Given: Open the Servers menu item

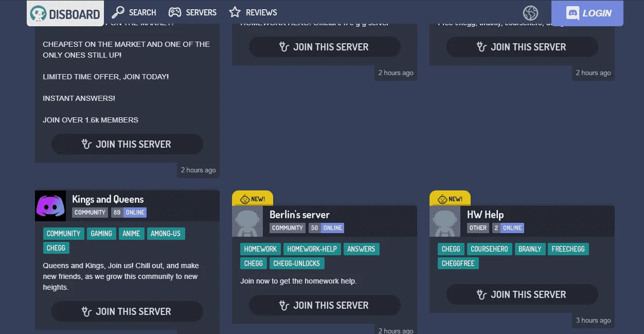Looking at the screenshot, I should 192,12.
